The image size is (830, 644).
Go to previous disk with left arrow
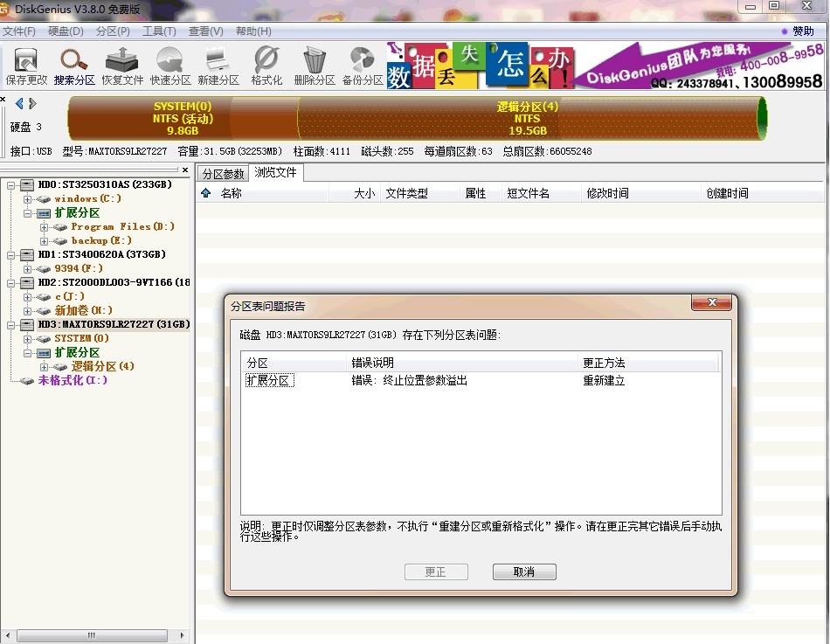click(19, 103)
